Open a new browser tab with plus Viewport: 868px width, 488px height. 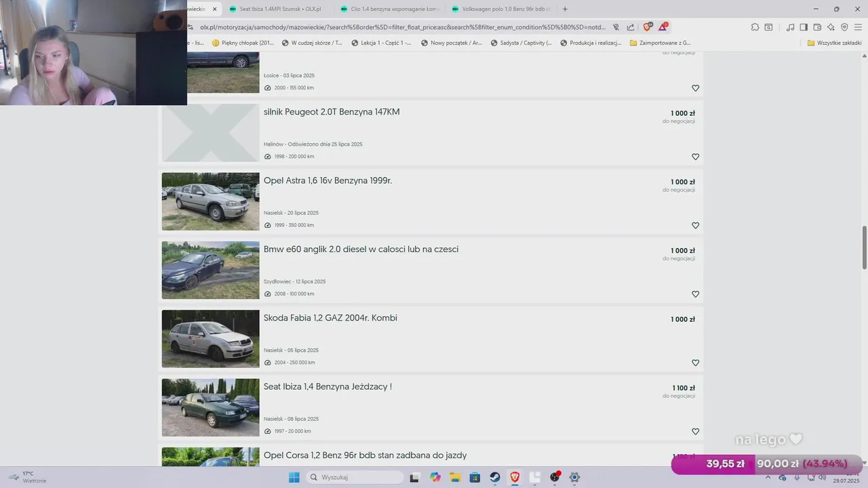click(x=565, y=9)
